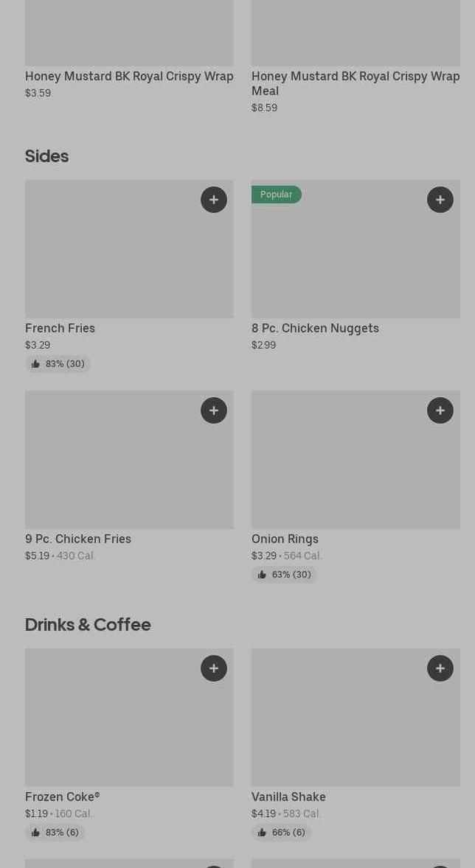The height and width of the screenshot is (868, 475).
Task: Add French Fries to the order
Action: click(x=214, y=200)
